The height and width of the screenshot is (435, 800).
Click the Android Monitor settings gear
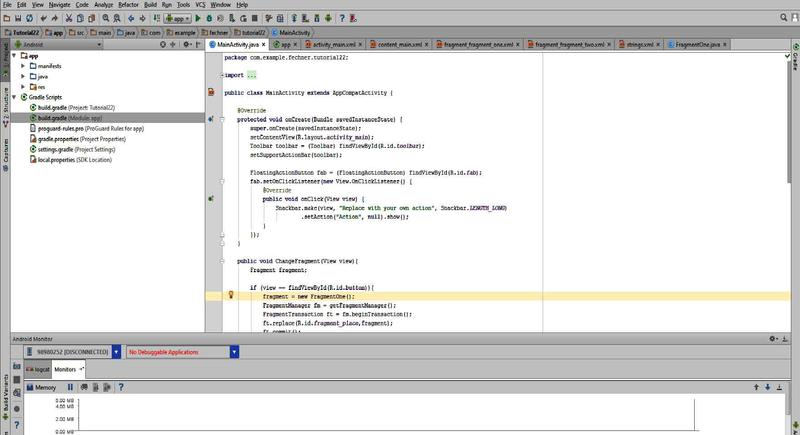[x=773, y=339]
